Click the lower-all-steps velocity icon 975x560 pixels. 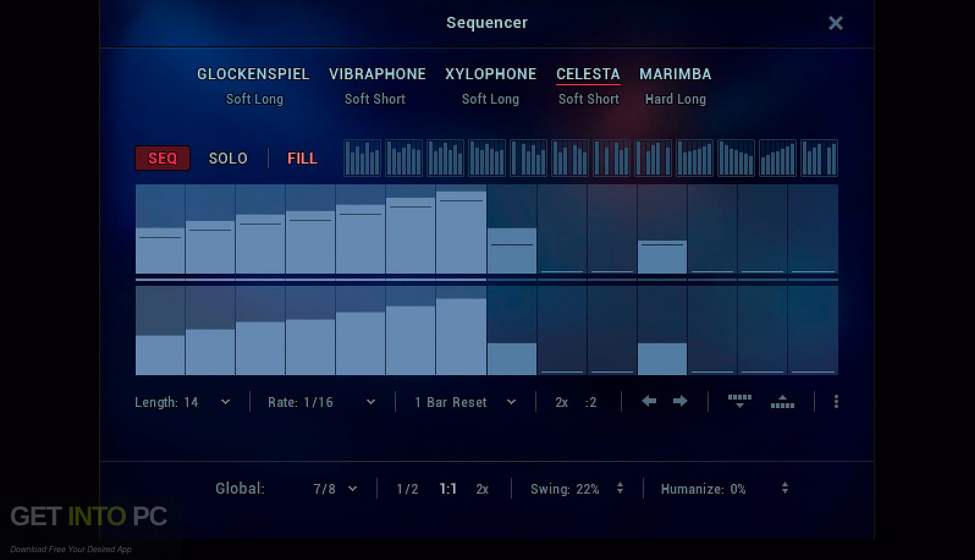pyautogui.click(x=739, y=401)
